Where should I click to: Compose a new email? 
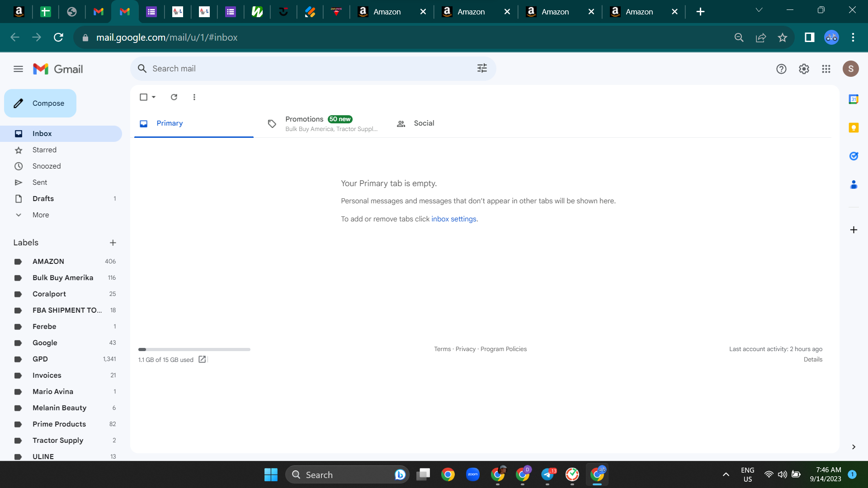click(40, 103)
